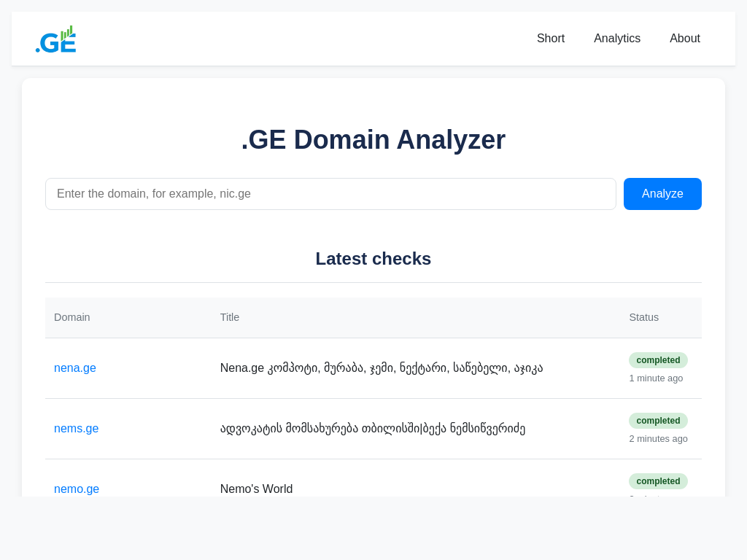The width and height of the screenshot is (747, 560).
Task: Open the About page
Action: click(684, 39)
